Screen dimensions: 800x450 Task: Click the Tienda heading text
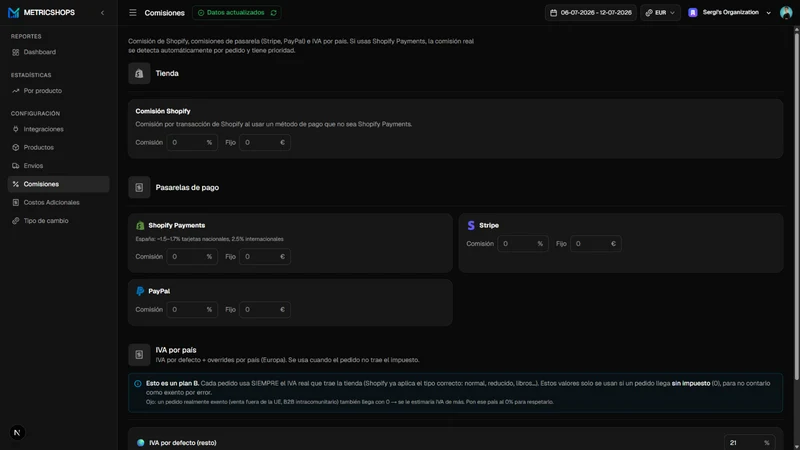point(167,73)
